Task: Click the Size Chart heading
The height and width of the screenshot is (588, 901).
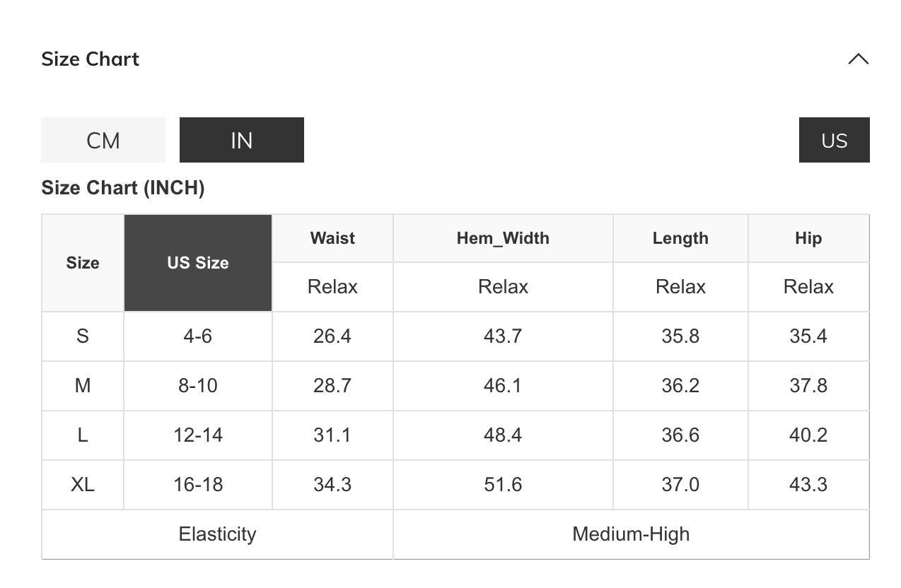Action: point(91,59)
